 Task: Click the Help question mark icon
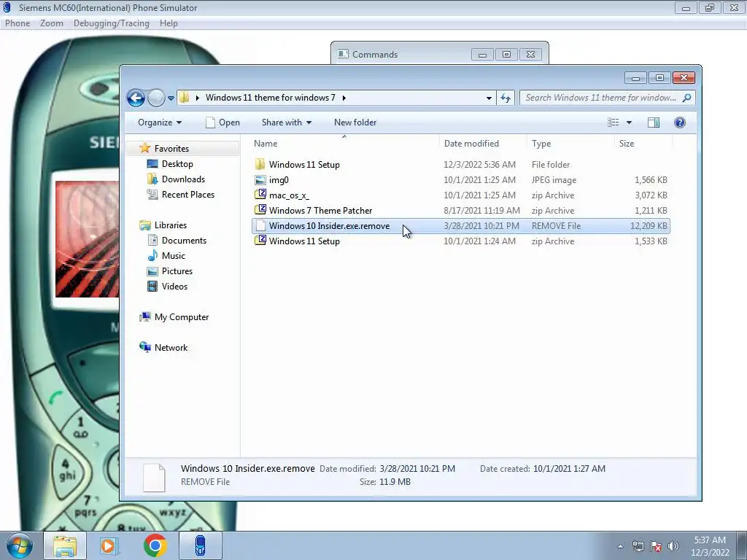pos(680,122)
